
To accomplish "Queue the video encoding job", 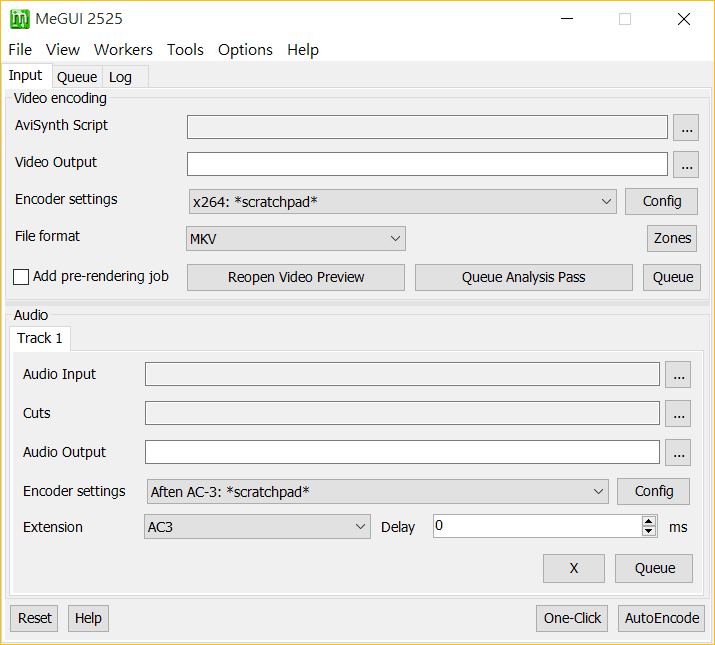I will click(x=672, y=277).
